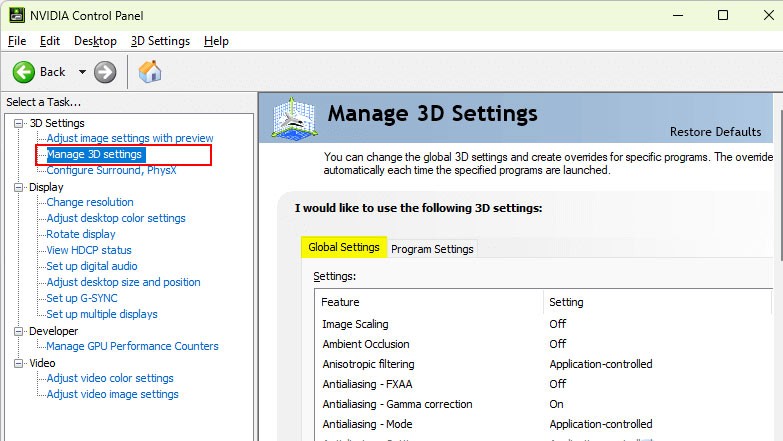Collapse the Display tree node
Screen dimensions: 783x441
click(x=18, y=187)
